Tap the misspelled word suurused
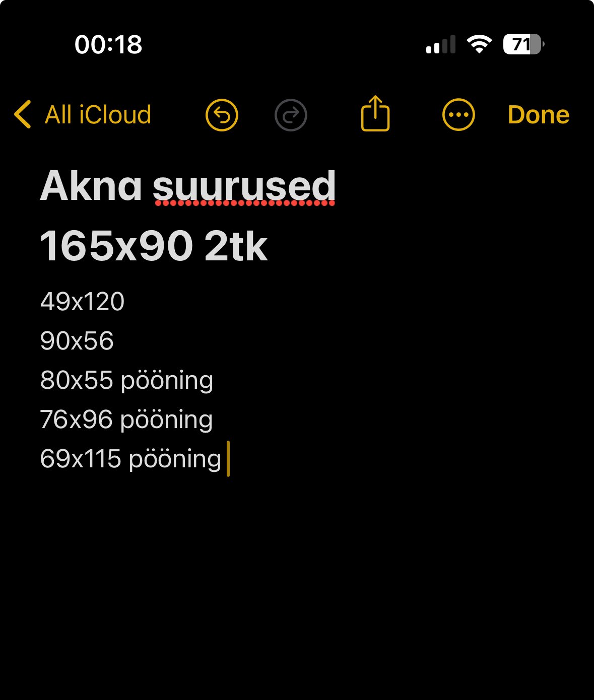Image resolution: width=594 pixels, height=700 pixels. (244, 186)
